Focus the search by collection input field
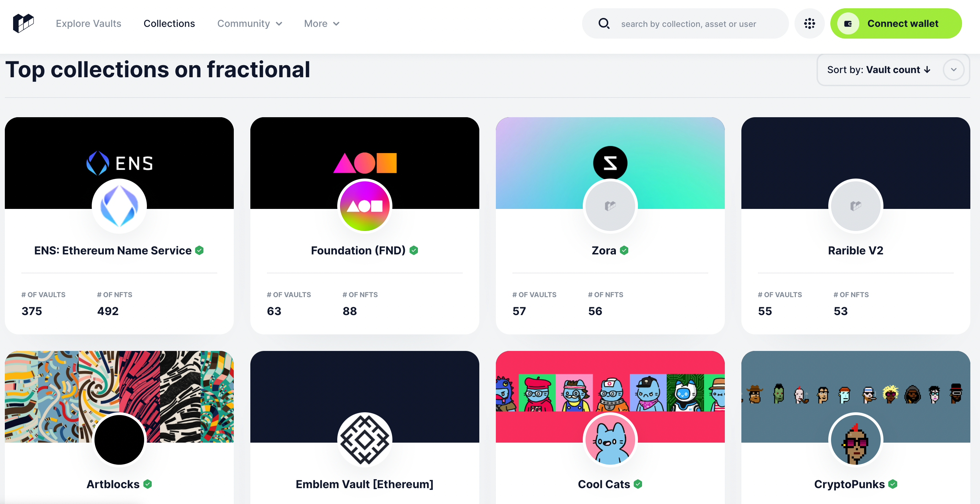The image size is (980, 504). click(x=688, y=23)
